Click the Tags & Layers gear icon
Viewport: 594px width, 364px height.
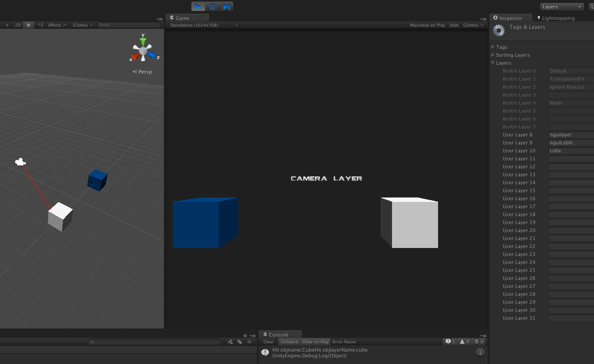pos(499,31)
